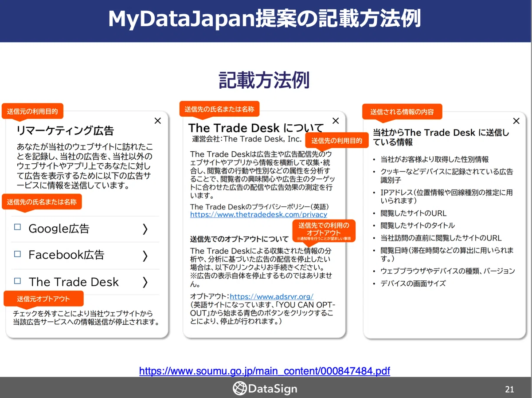Click the 送信される情報の内容 orange label
532x398 pixels.
tap(402, 112)
